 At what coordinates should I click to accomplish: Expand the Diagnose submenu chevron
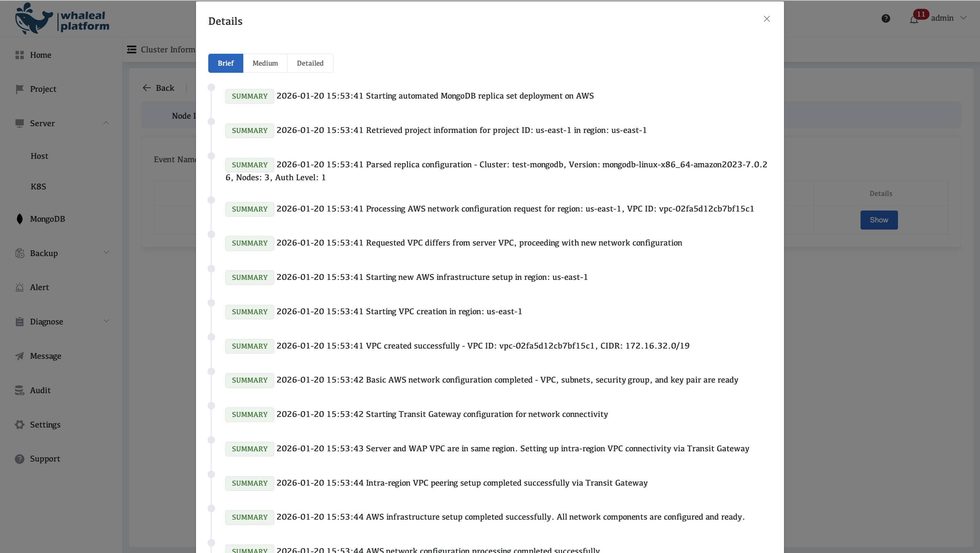point(106,321)
